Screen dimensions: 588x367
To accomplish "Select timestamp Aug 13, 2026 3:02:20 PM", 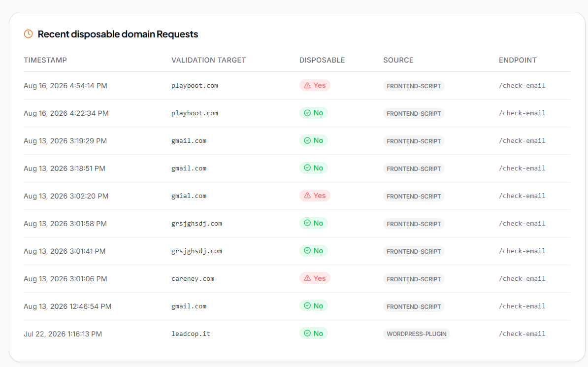I will tap(66, 196).
